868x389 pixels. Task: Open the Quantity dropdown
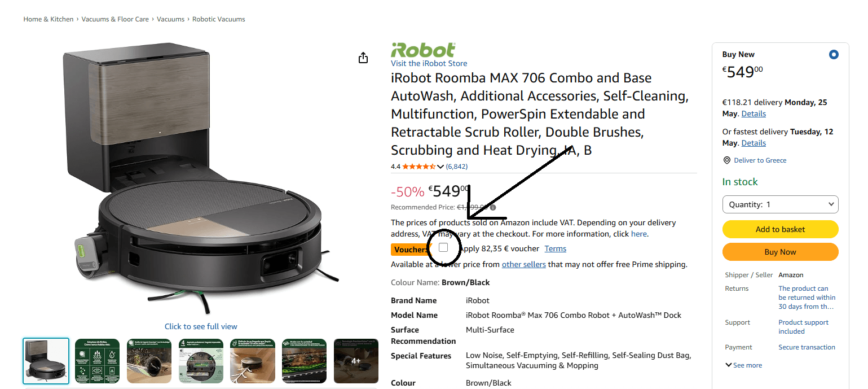781,204
